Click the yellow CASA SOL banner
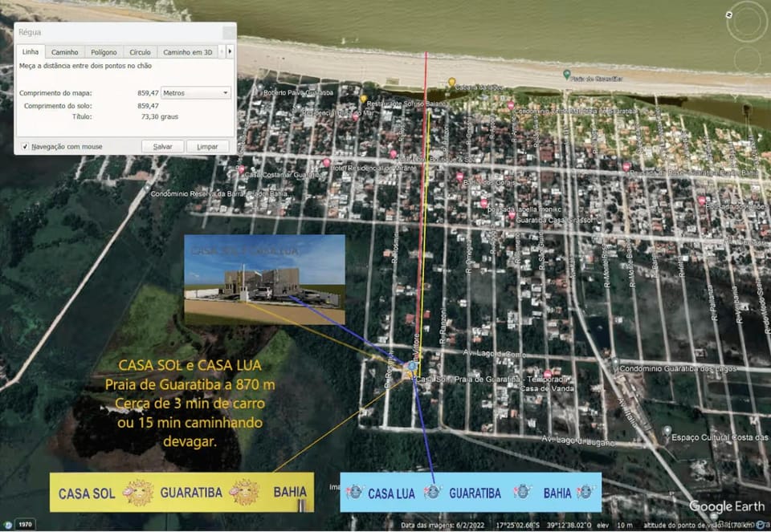The height and width of the screenshot is (532, 771). click(x=182, y=492)
